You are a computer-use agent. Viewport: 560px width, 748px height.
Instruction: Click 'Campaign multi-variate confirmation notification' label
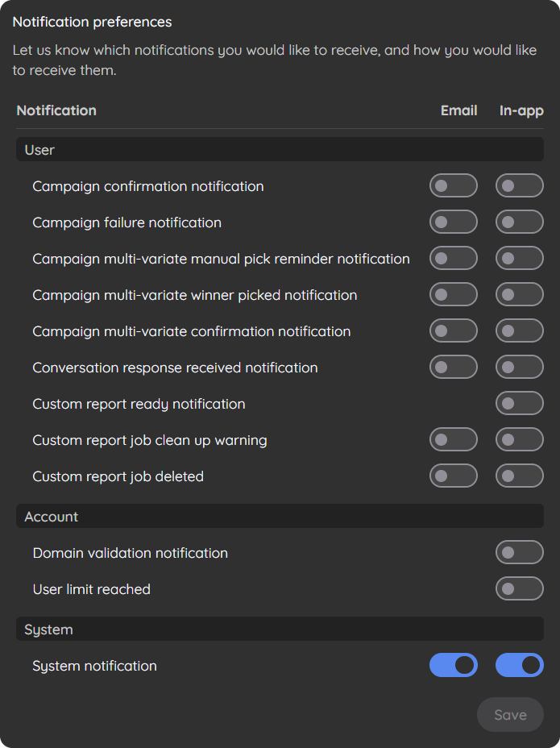tap(191, 331)
